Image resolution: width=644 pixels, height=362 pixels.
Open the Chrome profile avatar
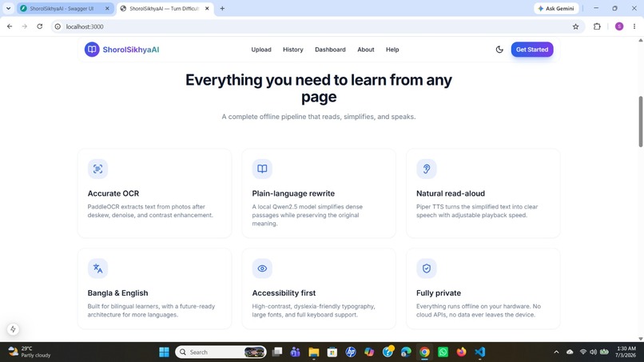point(619,26)
